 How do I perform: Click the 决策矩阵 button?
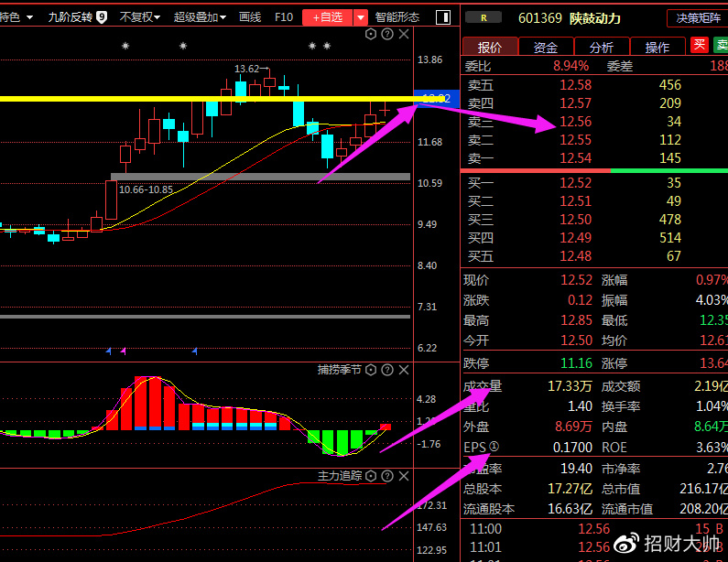coord(698,17)
